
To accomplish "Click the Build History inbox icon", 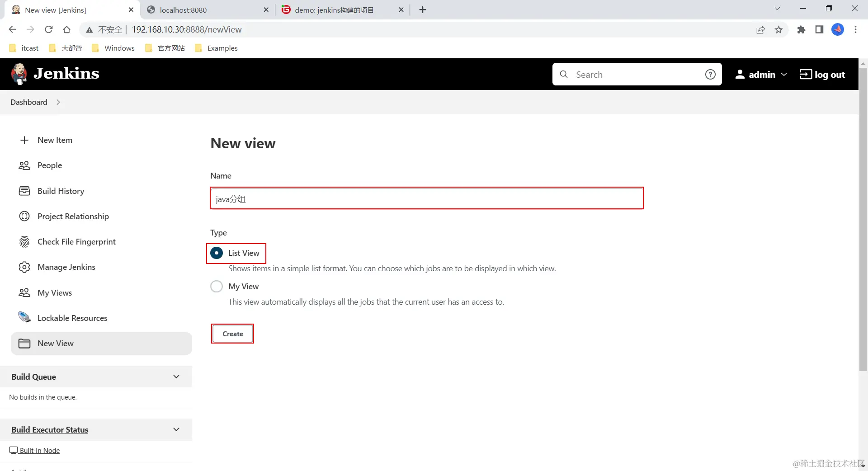I will [x=24, y=191].
